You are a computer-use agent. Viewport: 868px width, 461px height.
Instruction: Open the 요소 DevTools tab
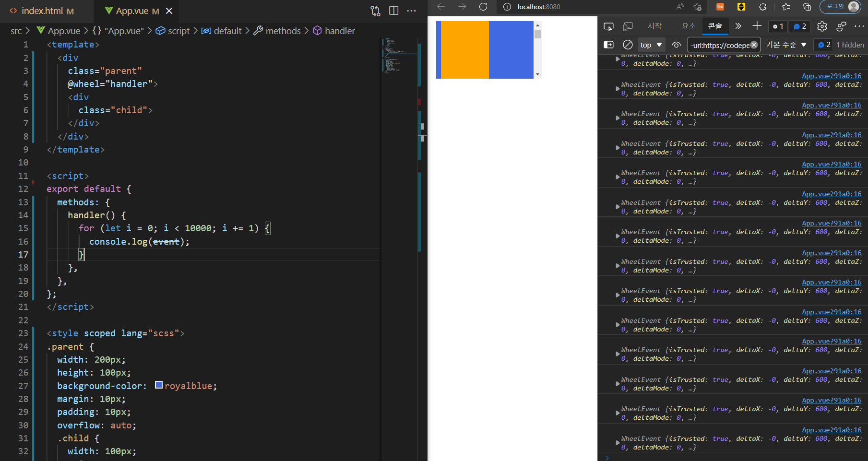(x=689, y=26)
